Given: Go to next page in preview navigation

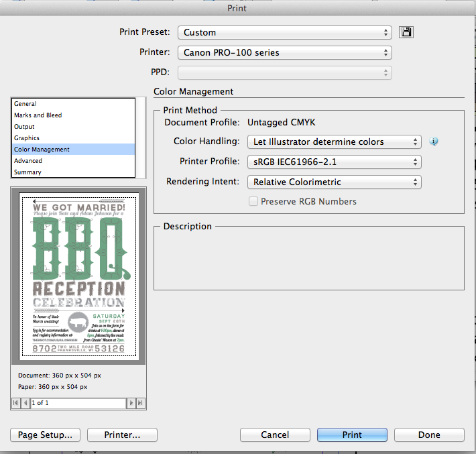Looking at the screenshot, I should pos(131,403).
